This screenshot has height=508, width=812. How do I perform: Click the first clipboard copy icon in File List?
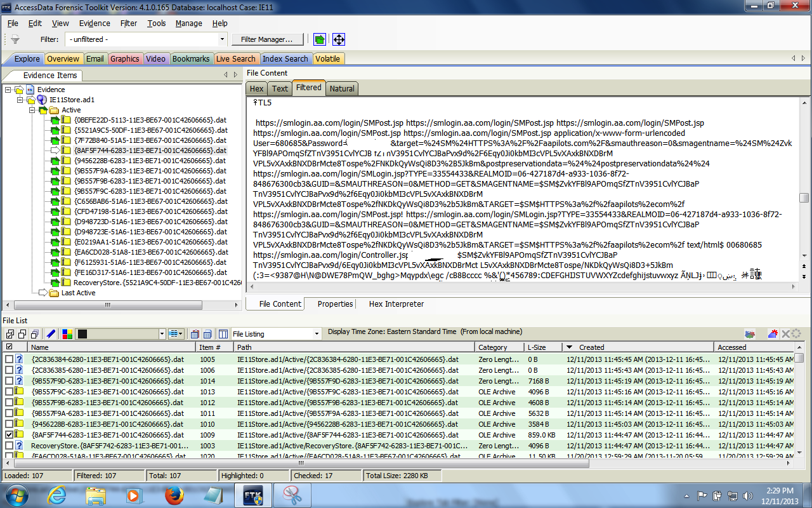tap(194, 334)
